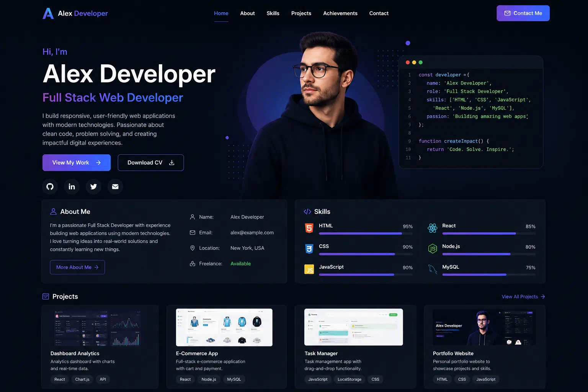The height and width of the screenshot is (392, 588).
Task: Click the HTML5 skill icon
Action: [309, 228]
